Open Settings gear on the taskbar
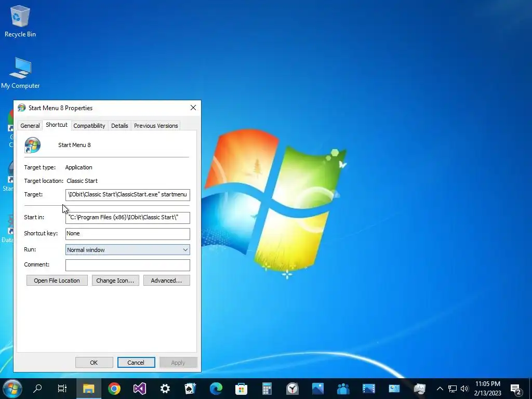 click(x=165, y=389)
